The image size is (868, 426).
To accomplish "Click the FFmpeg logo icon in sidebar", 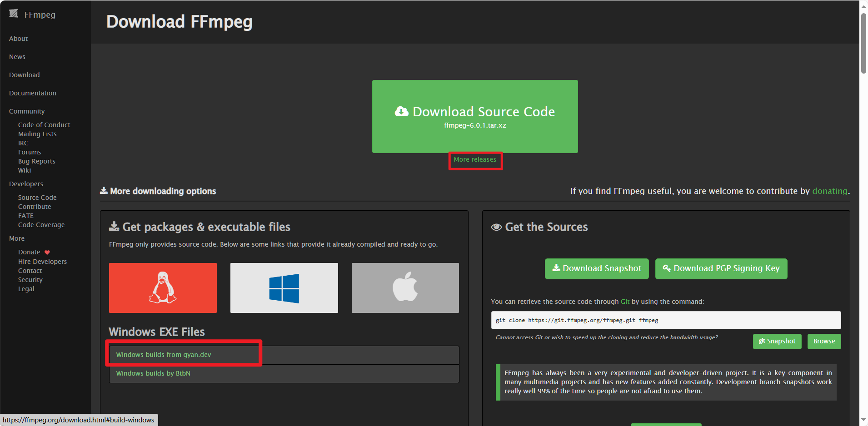I will pyautogui.click(x=14, y=14).
